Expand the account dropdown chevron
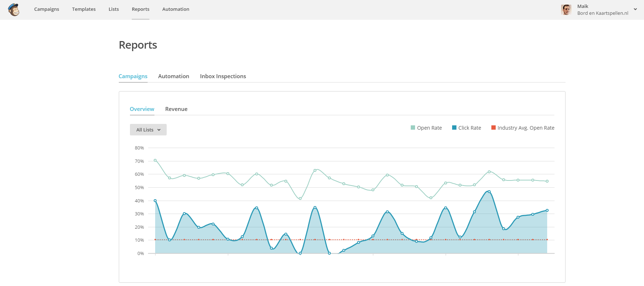The width and height of the screenshot is (644, 286). (x=635, y=9)
